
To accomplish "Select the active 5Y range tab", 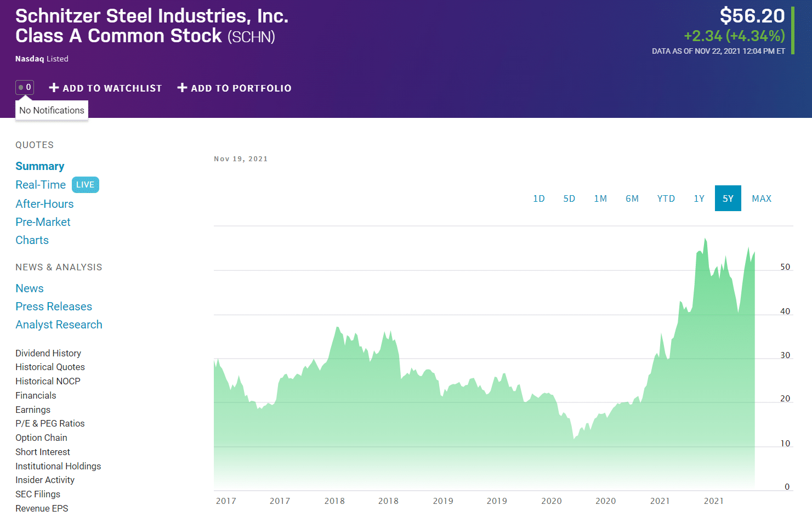I will (x=728, y=198).
